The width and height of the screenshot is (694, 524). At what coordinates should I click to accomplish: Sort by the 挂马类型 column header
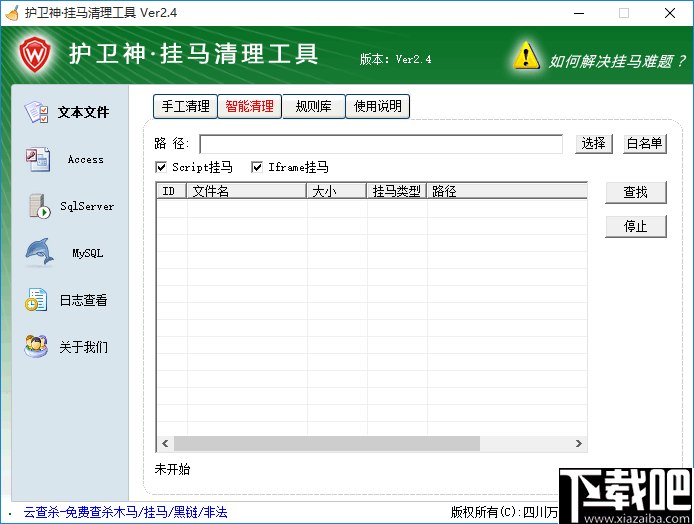coord(397,191)
